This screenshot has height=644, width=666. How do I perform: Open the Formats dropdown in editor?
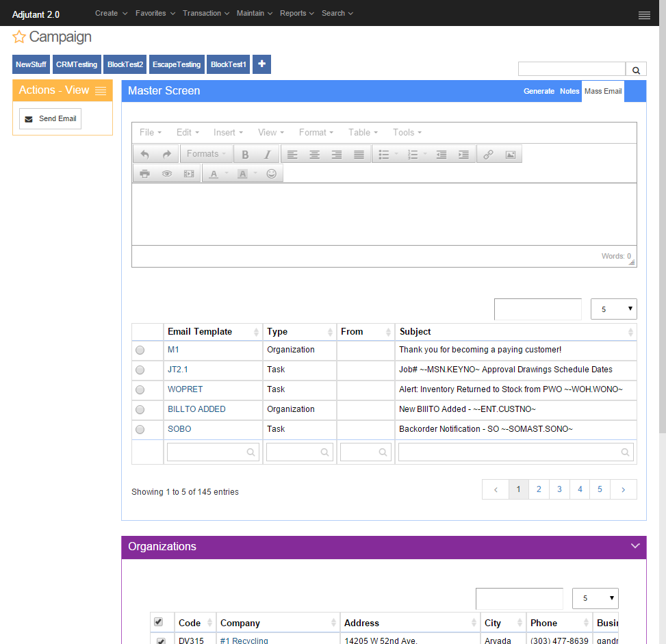tap(206, 154)
